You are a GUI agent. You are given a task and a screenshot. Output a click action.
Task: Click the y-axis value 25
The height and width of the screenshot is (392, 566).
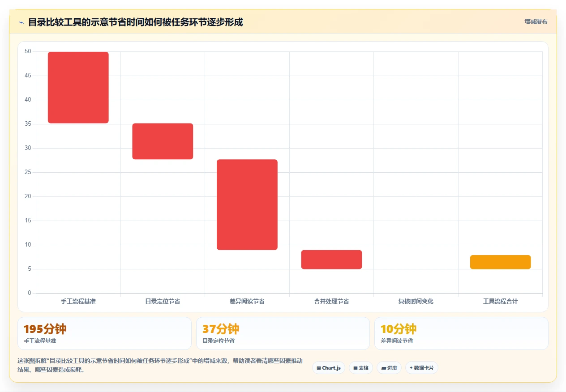[28, 172]
